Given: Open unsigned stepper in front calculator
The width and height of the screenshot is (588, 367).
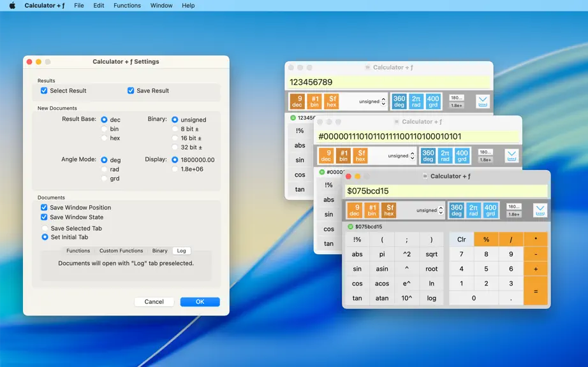Looking at the screenshot, I should (x=441, y=210).
